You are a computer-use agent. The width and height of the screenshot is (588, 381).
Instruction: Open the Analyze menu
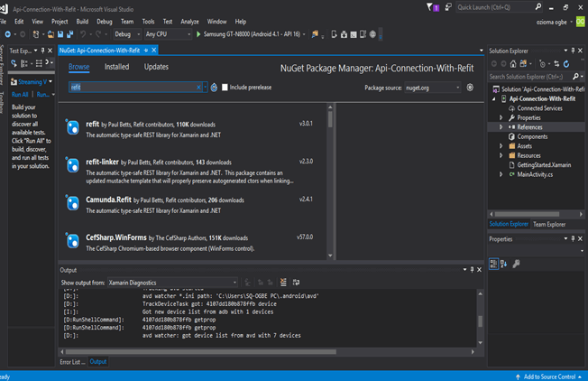pos(189,22)
